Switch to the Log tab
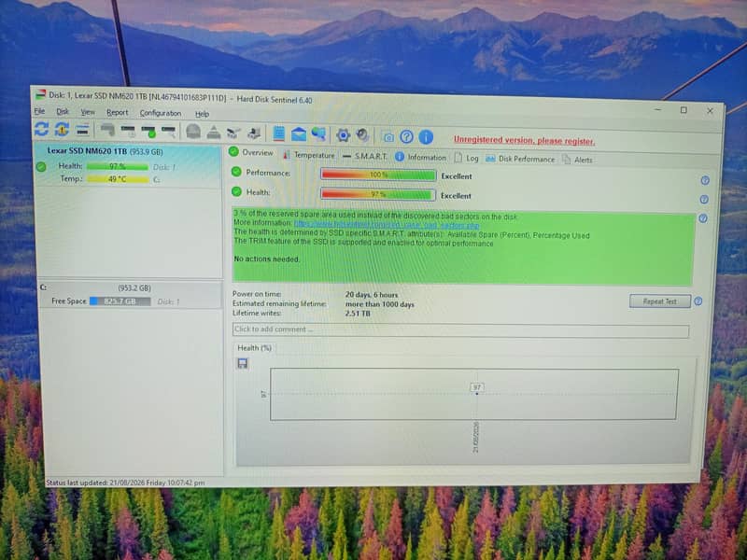The image size is (747, 560). click(x=466, y=158)
